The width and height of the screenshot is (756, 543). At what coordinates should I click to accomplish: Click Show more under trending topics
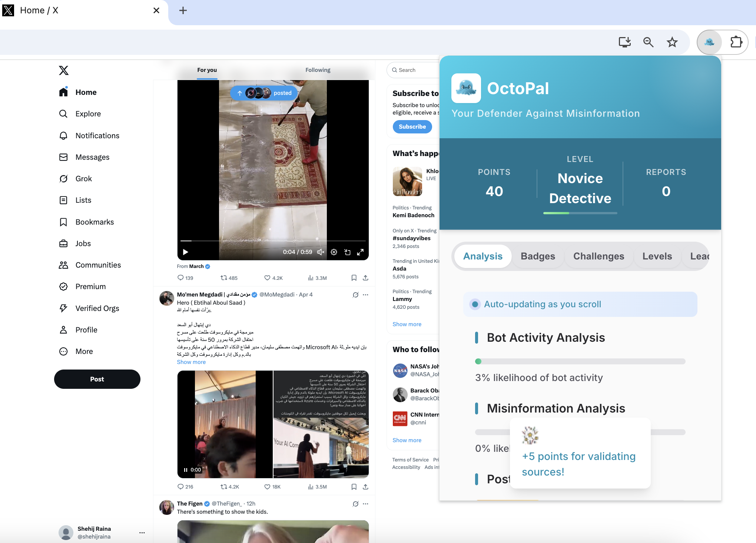click(407, 324)
